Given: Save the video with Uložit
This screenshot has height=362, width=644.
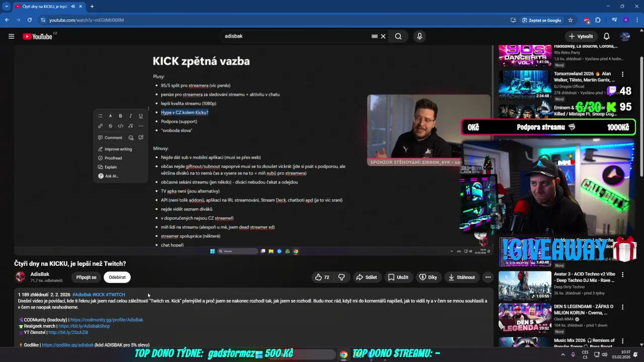Looking at the screenshot, I should tap(398, 277).
